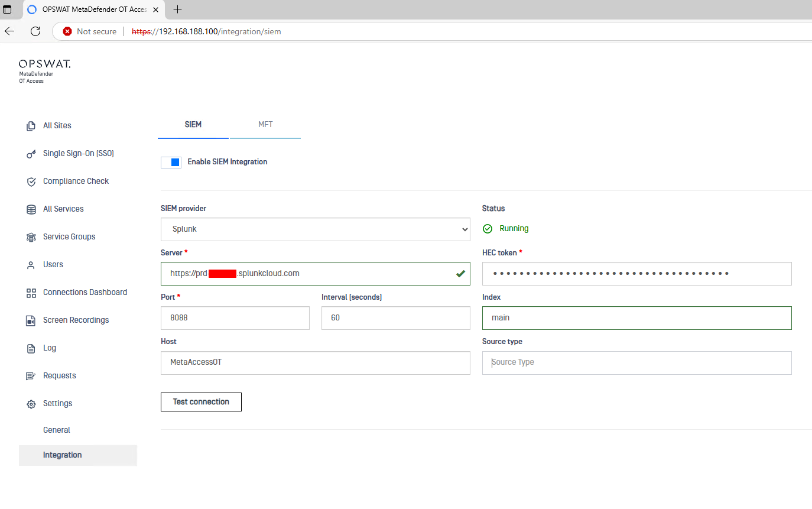
Task: Click the All Services database icon
Action: [31, 209]
